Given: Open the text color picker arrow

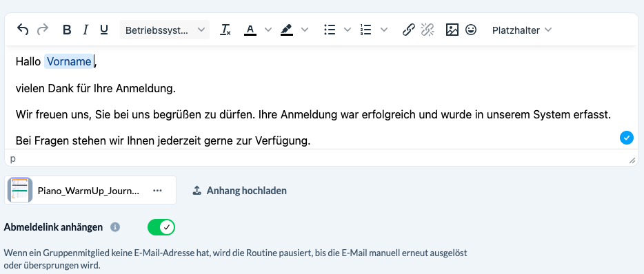Looking at the screenshot, I should pyautogui.click(x=268, y=30).
